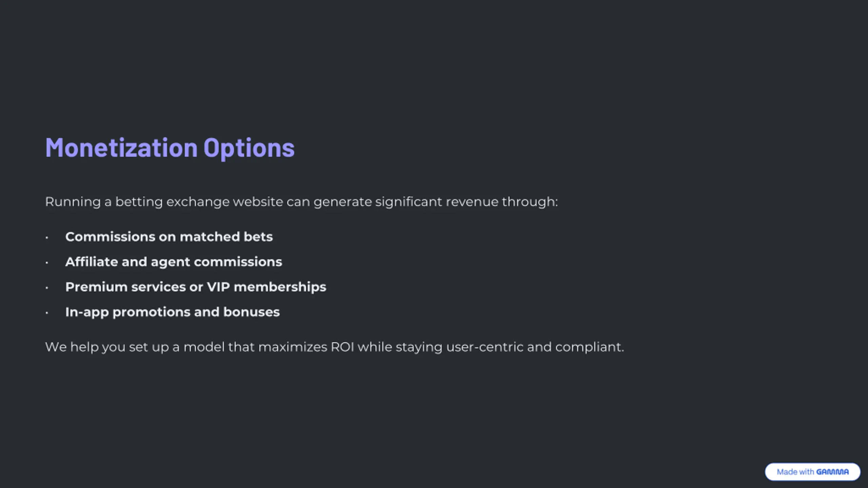Click the bullet dot before Affiliate
The image size is (868, 488).
pos(47,263)
